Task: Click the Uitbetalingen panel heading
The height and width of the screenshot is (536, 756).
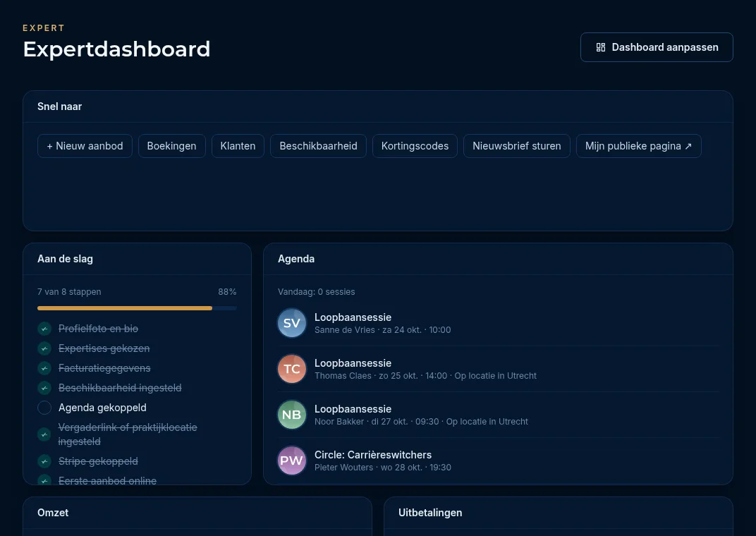Action: (x=430, y=513)
